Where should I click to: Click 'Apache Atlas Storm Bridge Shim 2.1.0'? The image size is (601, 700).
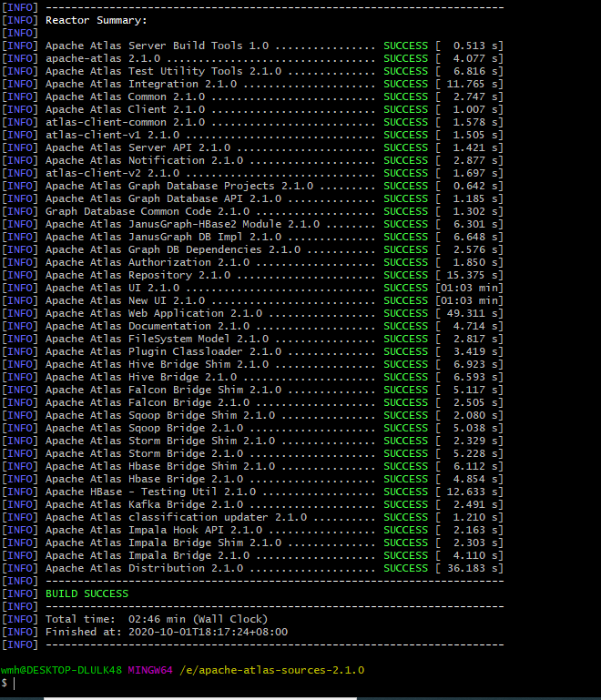tap(160, 441)
